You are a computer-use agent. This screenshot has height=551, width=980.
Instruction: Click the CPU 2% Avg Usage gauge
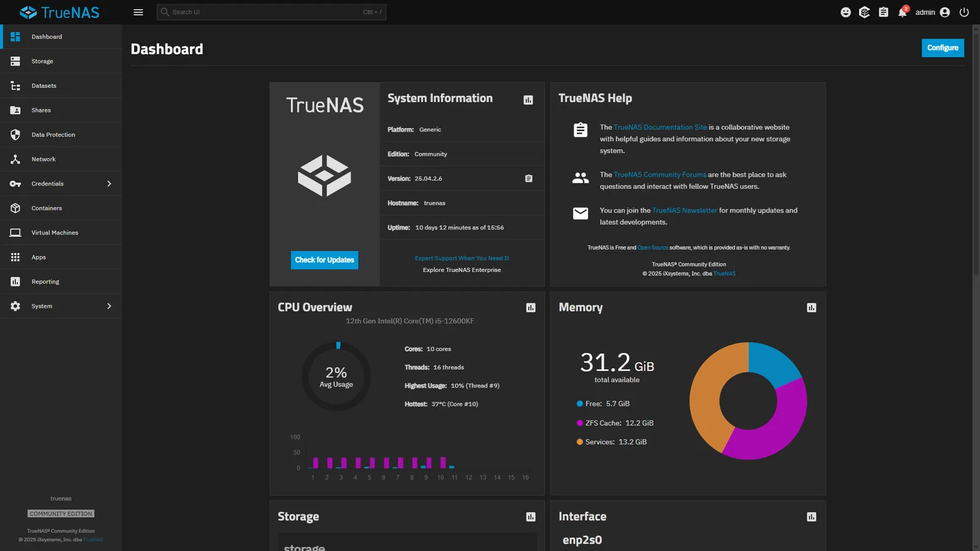[336, 377]
